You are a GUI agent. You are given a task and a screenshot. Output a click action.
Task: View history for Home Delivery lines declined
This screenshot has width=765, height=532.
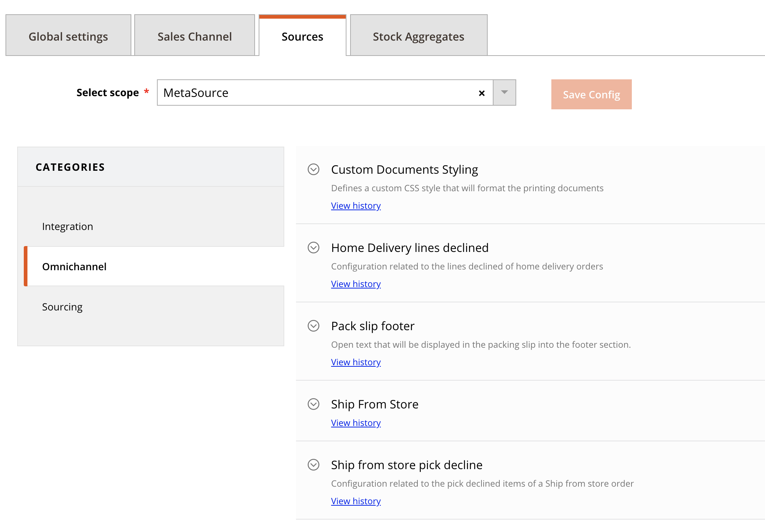coord(356,284)
